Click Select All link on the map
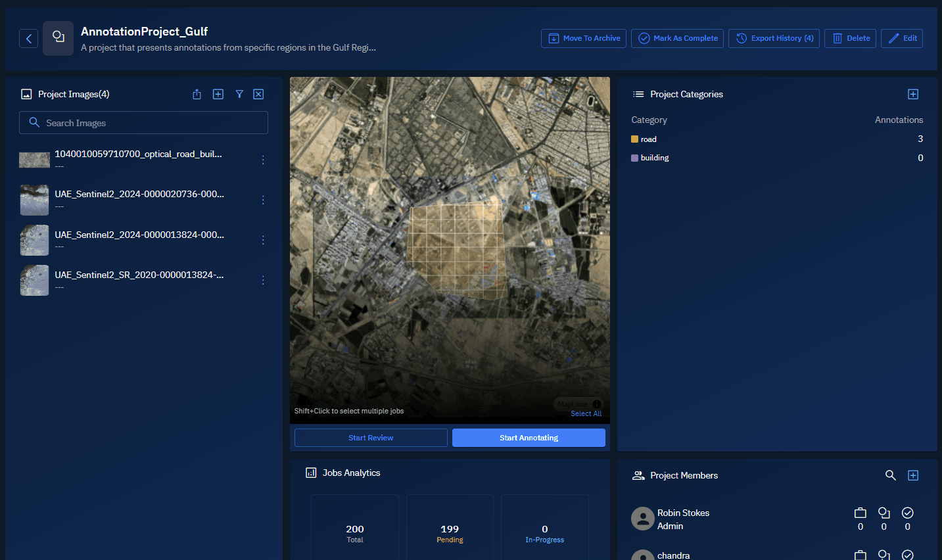 tap(586, 413)
